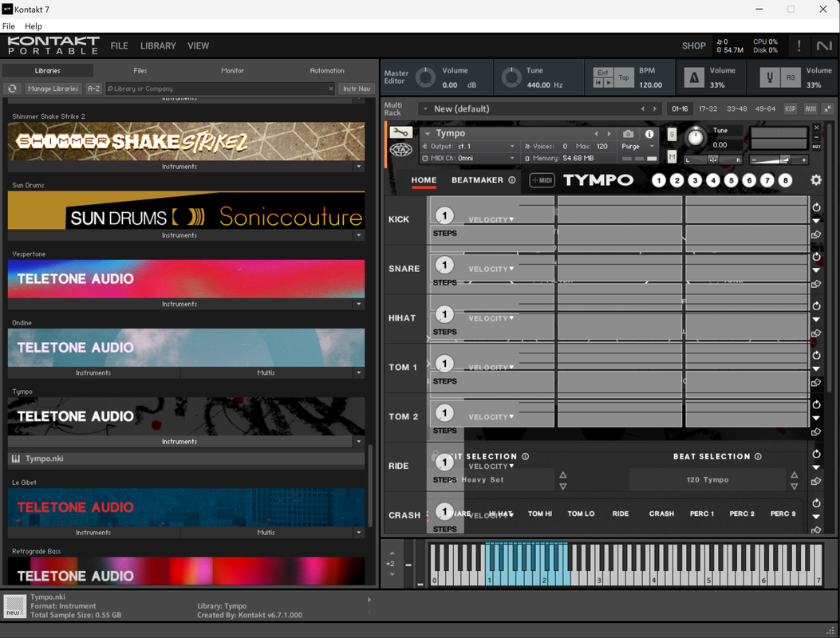
Task: Open the BEATMAKER page tab
Action: (x=477, y=180)
